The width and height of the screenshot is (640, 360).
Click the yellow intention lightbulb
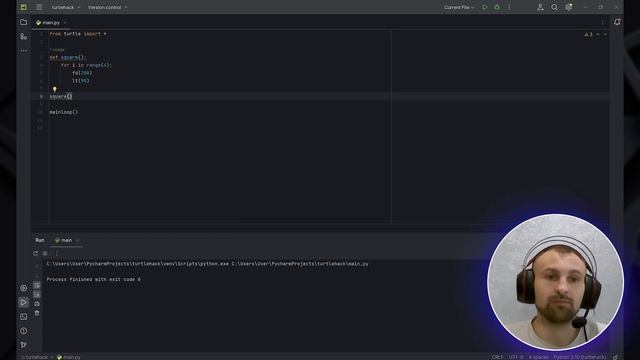pos(54,89)
